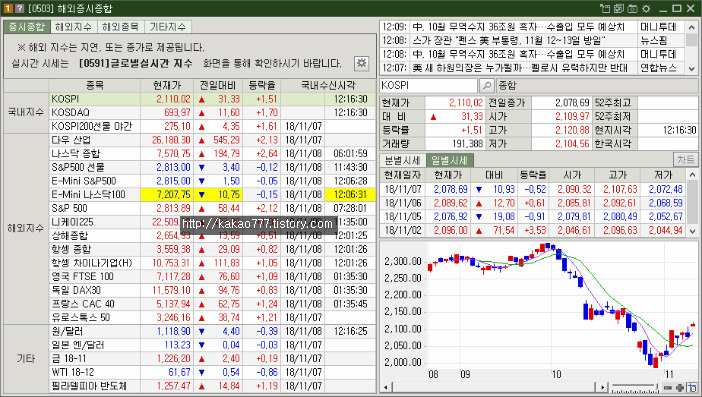
Task: Click the 18/11/02 daily price row
Action: pyautogui.click(x=533, y=231)
